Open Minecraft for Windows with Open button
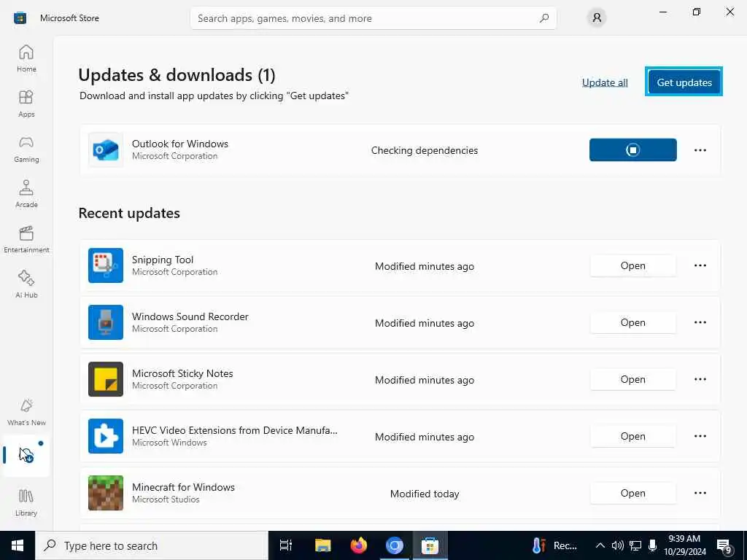 pos(632,494)
